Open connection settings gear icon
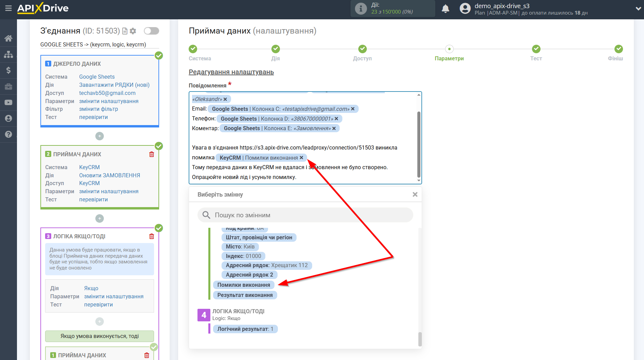Screen dimensions: 644x360 133,31
